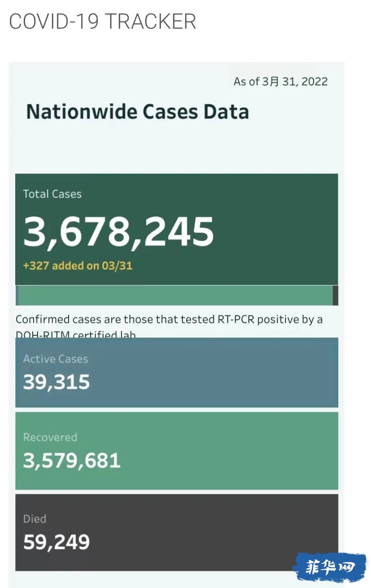Click the Recovered label text
371x588 pixels.
pos(50,437)
